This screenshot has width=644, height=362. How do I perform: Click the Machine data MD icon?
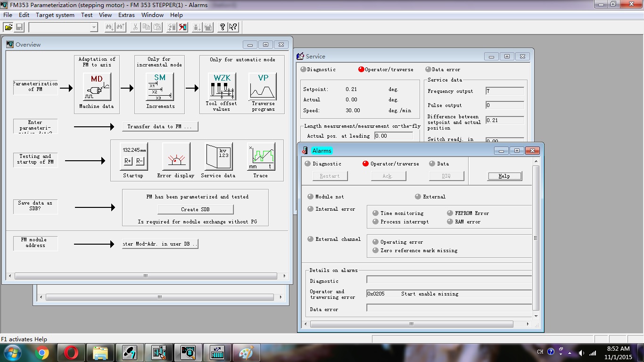(97, 87)
